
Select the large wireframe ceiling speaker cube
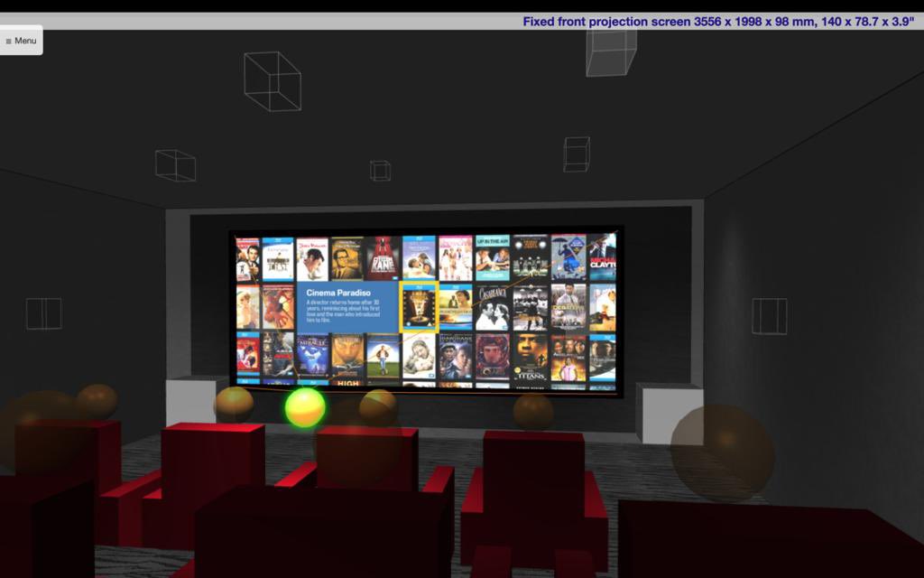[273, 81]
